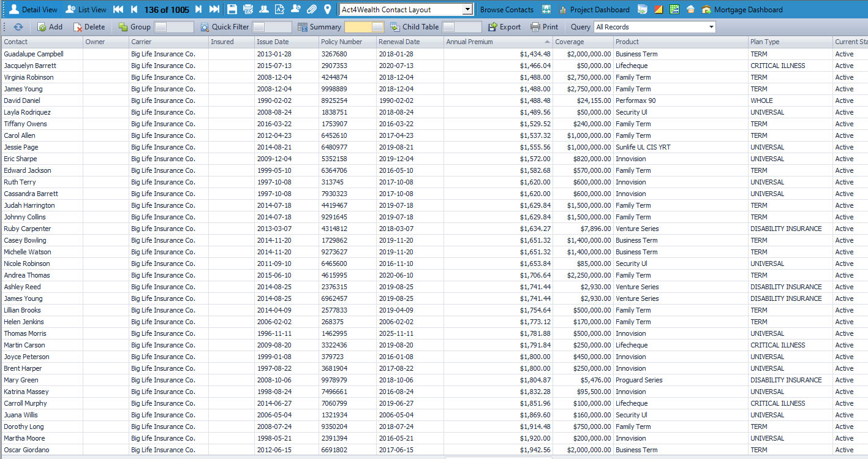Jump to the last record
The height and width of the screenshot is (459, 868).
click(x=214, y=9)
